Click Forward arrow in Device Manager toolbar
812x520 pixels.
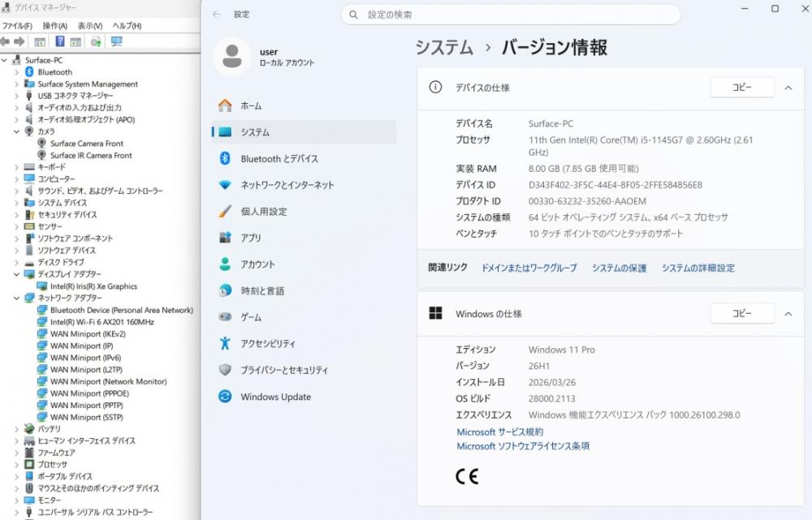tap(19, 41)
